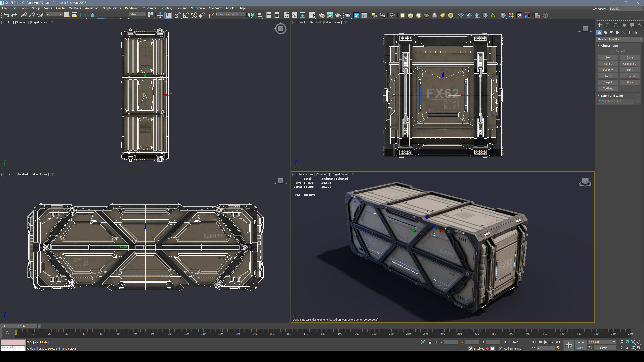The image size is (644, 362).
Task: Select the Lights create category icon
Action: (611, 33)
